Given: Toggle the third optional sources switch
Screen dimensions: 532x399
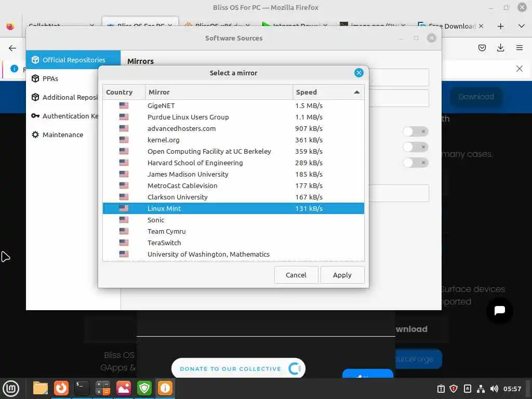Looking at the screenshot, I should pyautogui.click(x=415, y=163).
